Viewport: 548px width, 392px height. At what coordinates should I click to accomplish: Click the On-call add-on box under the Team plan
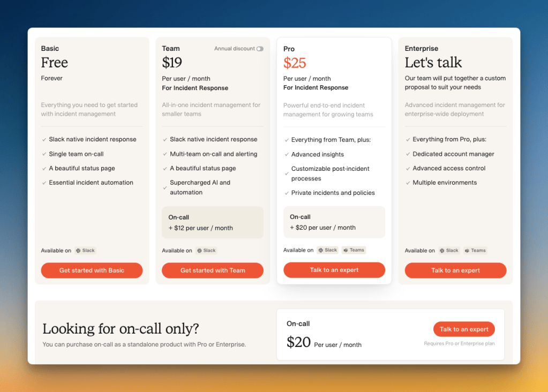pos(212,222)
